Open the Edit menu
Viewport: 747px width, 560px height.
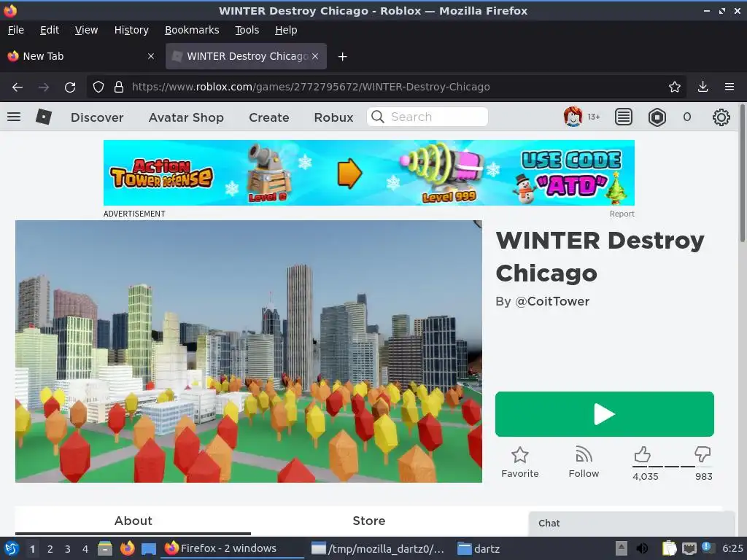pyautogui.click(x=50, y=30)
